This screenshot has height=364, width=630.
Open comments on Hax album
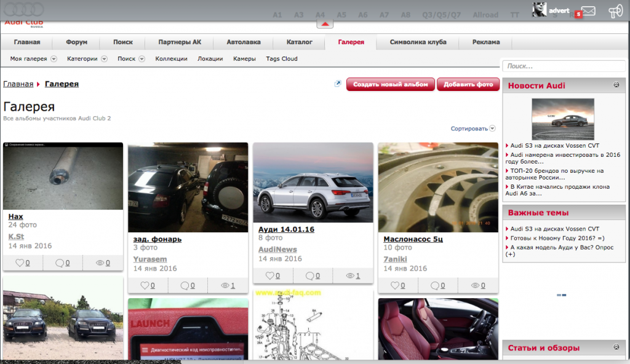point(60,263)
